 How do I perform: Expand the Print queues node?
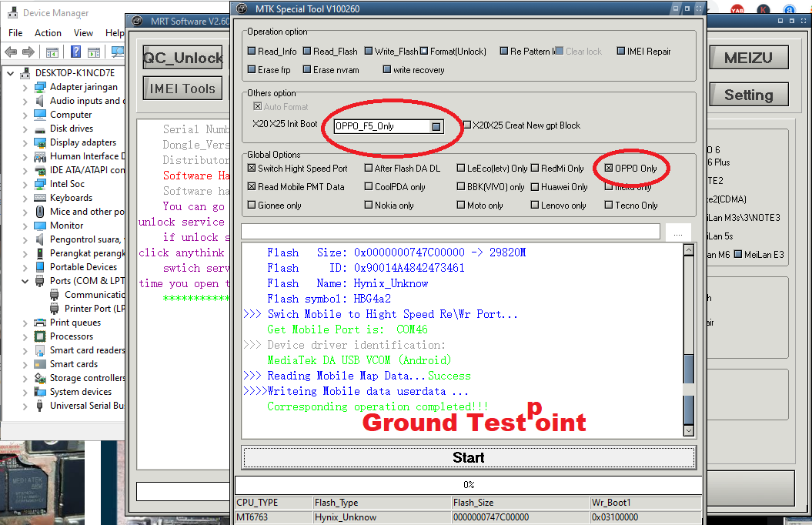click(x=25, y=323)
